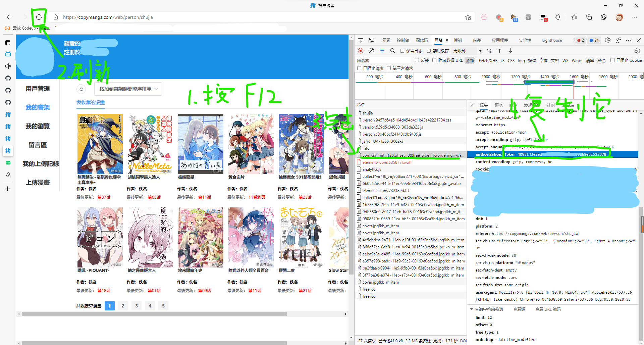Click the bookshelf refresh circular icon

[x=81, y=89]
